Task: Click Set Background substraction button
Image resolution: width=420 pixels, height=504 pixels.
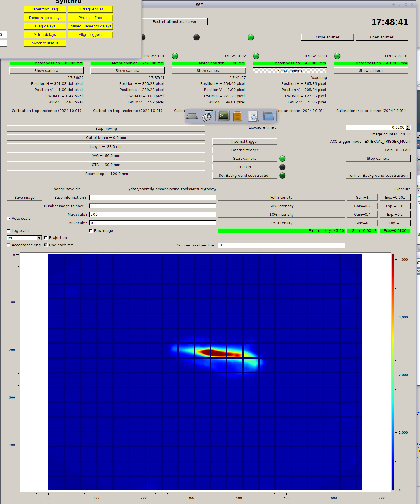Action: [x=244, y=176]
